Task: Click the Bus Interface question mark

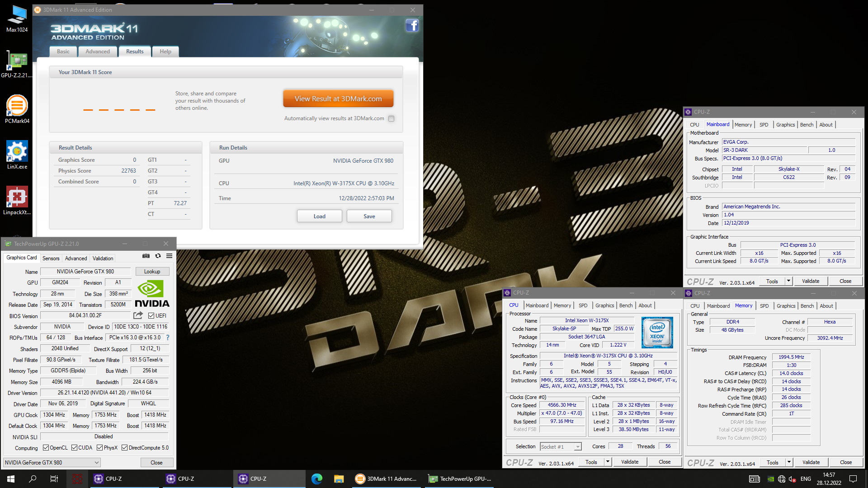Action: 168,338
